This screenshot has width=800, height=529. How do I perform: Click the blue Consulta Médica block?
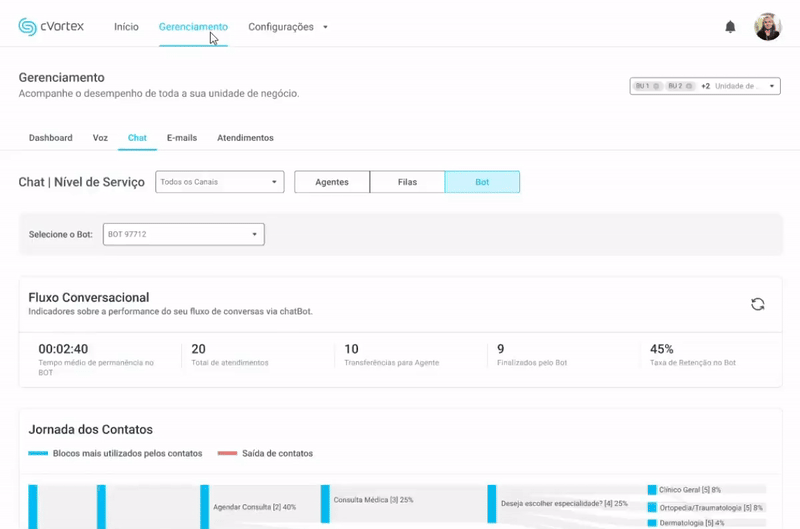pos(325,503)
